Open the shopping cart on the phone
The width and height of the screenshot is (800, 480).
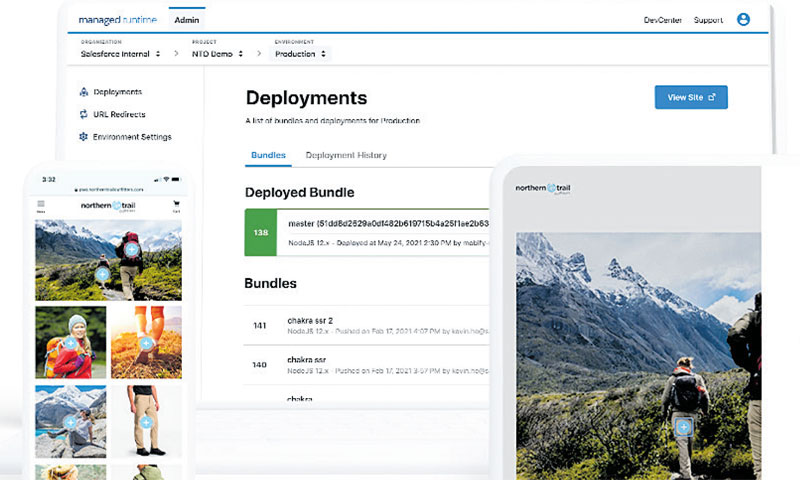176,205
